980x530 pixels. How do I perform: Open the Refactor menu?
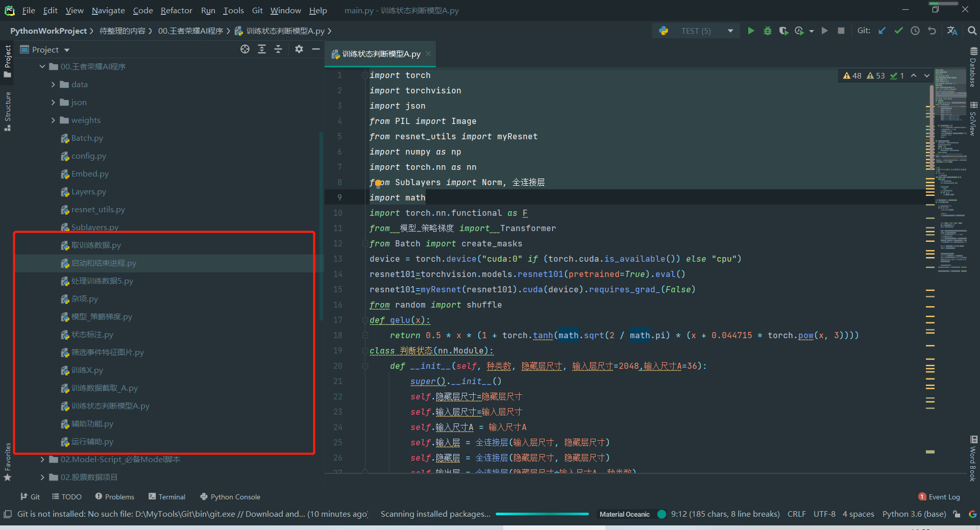click(x=176, y=10)
